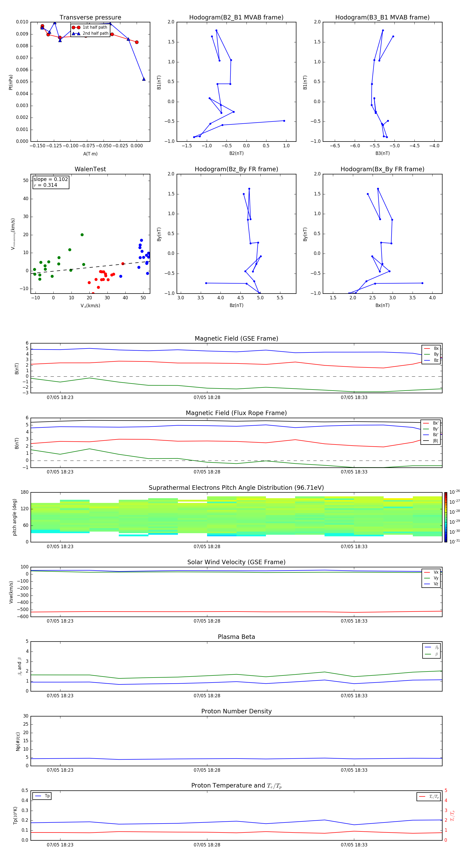The width and height of the screenshot is (473, 868).
Task: Click 'pitch angle (deg)' axis label
Action: [x=14, y=517]
